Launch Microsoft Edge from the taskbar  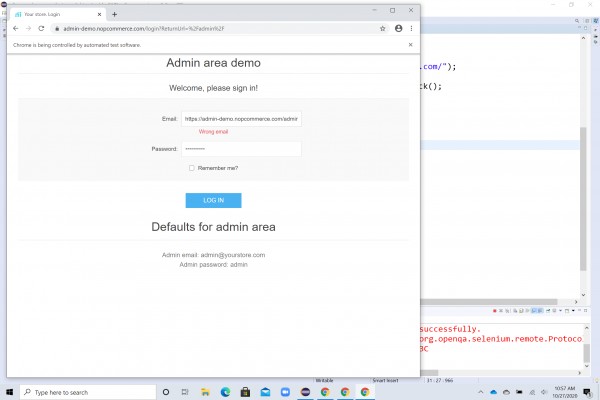point(225,392)
